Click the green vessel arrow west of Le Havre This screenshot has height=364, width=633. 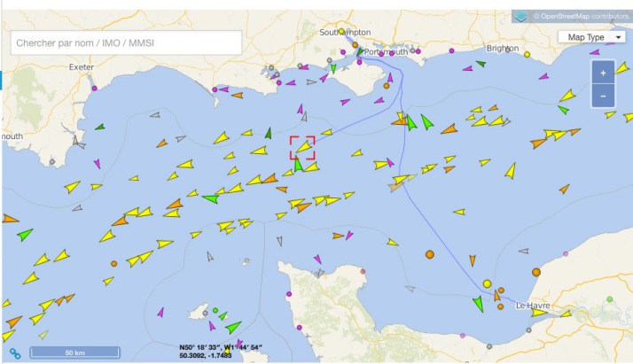point(479,304)
